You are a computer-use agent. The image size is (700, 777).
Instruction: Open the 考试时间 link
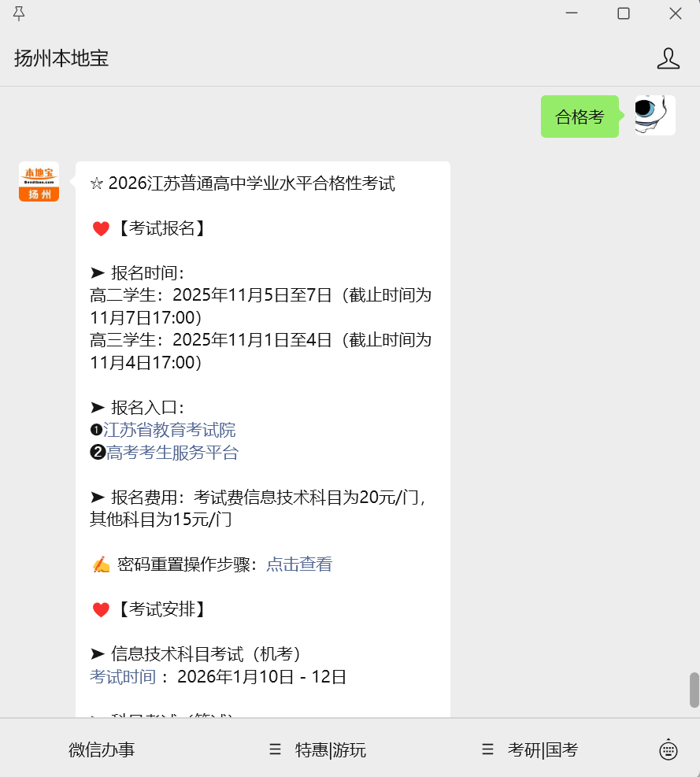(121, 676)
